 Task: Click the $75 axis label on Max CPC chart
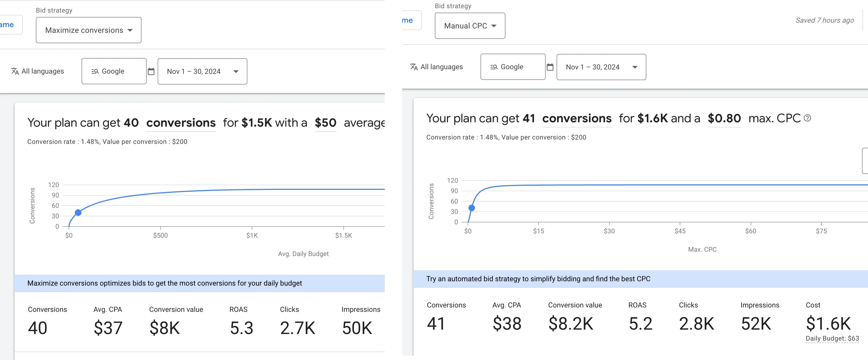tap(821, 231)
